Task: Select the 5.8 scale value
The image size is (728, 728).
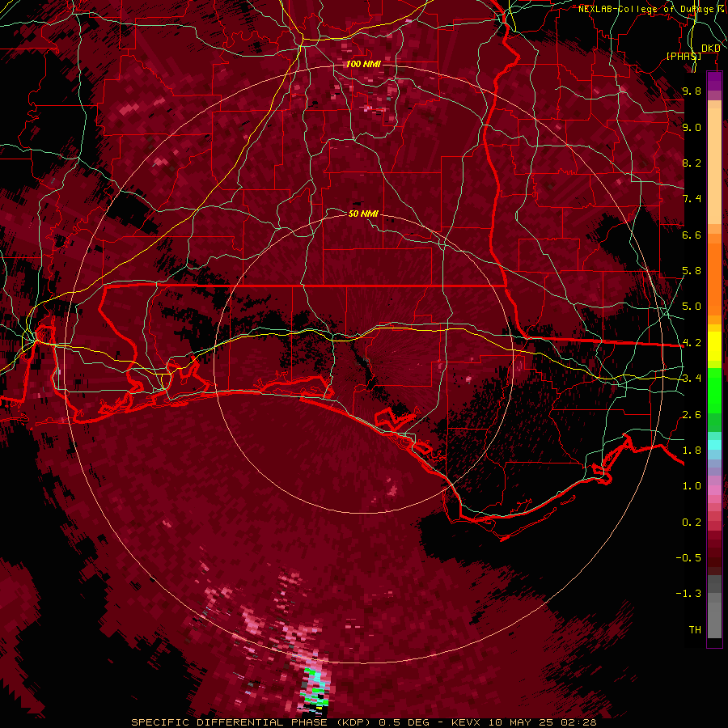Action: coord(692,271)
